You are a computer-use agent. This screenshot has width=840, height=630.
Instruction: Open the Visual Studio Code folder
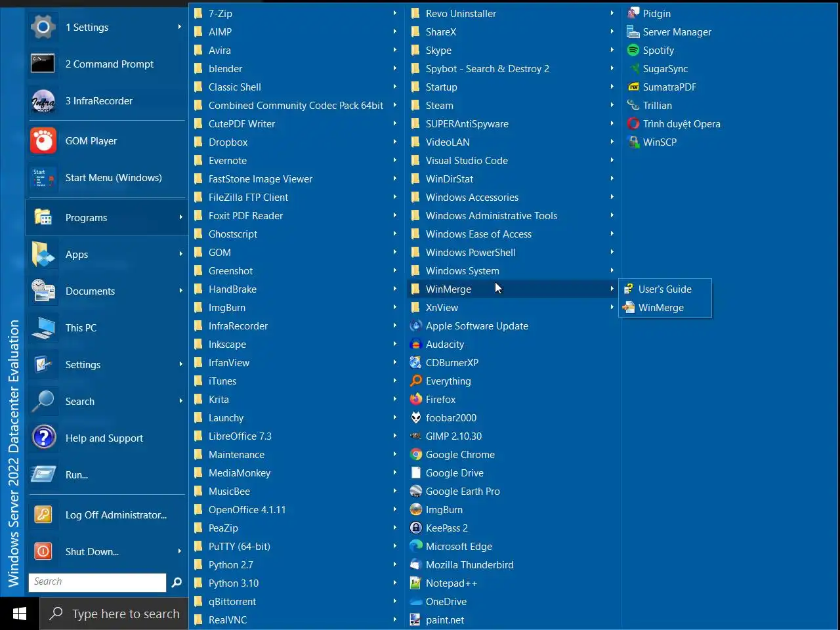coord(513,160)
